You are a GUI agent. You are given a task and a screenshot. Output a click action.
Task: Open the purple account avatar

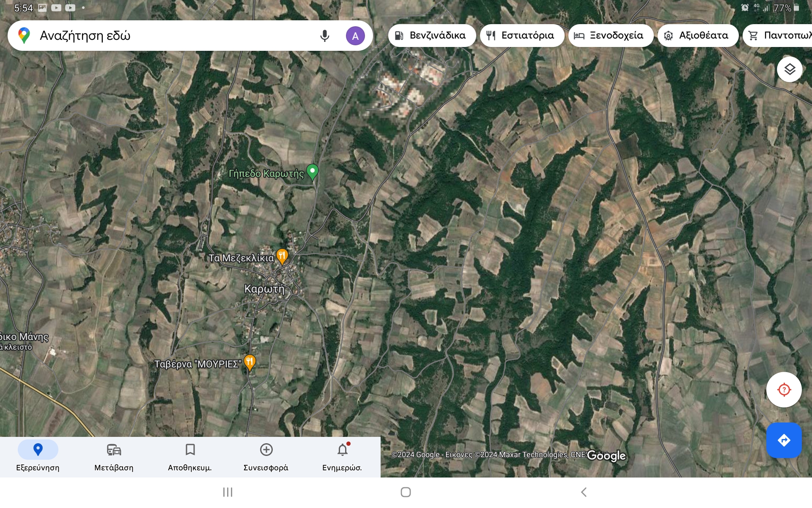coord(355,36)
